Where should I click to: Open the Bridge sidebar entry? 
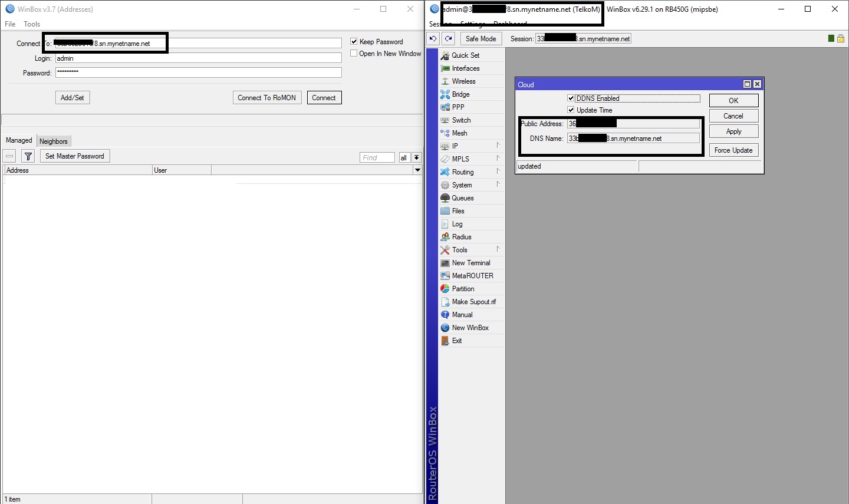click(472, 94)
